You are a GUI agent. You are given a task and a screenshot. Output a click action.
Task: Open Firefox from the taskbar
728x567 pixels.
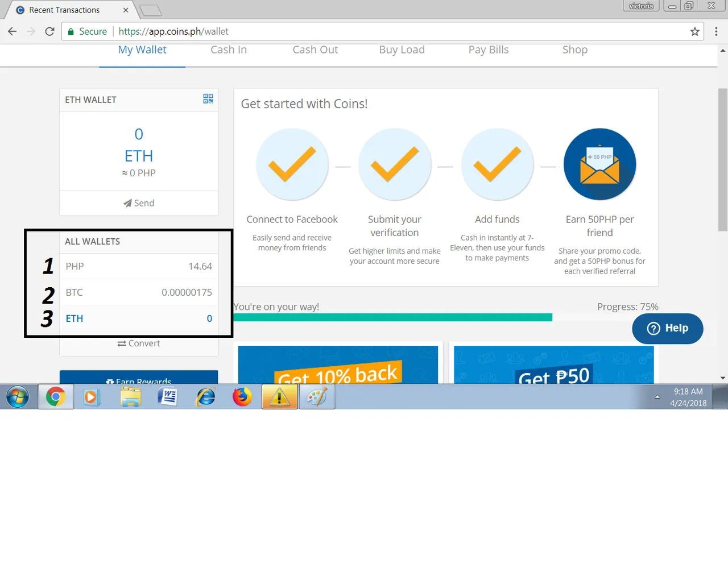[242, 397]
